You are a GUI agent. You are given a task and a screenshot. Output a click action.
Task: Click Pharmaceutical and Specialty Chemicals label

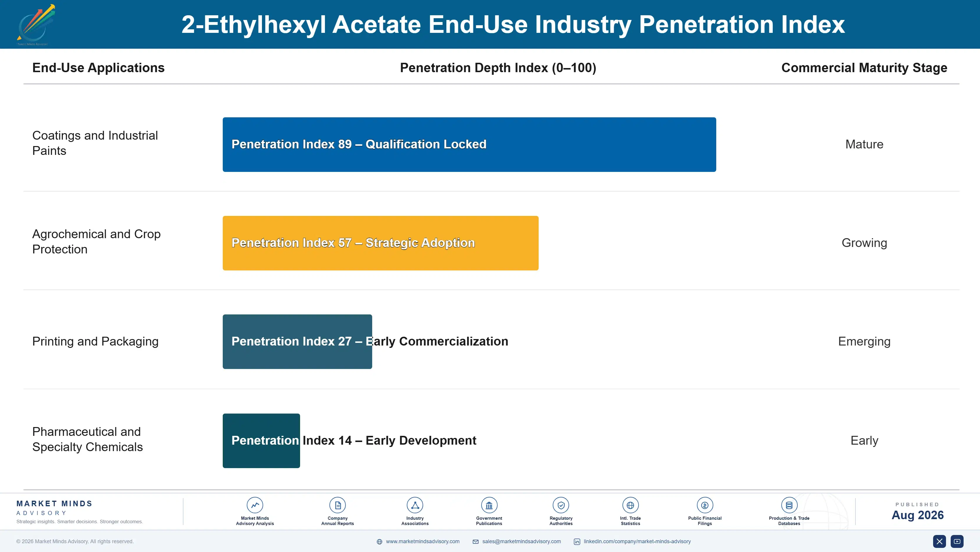click(x=88, y=439)
